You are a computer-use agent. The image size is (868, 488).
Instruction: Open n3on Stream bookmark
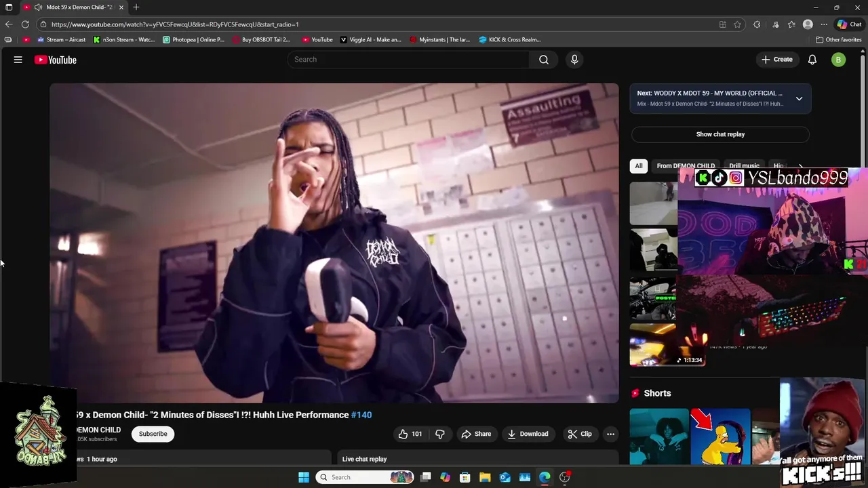click(124, 40)
